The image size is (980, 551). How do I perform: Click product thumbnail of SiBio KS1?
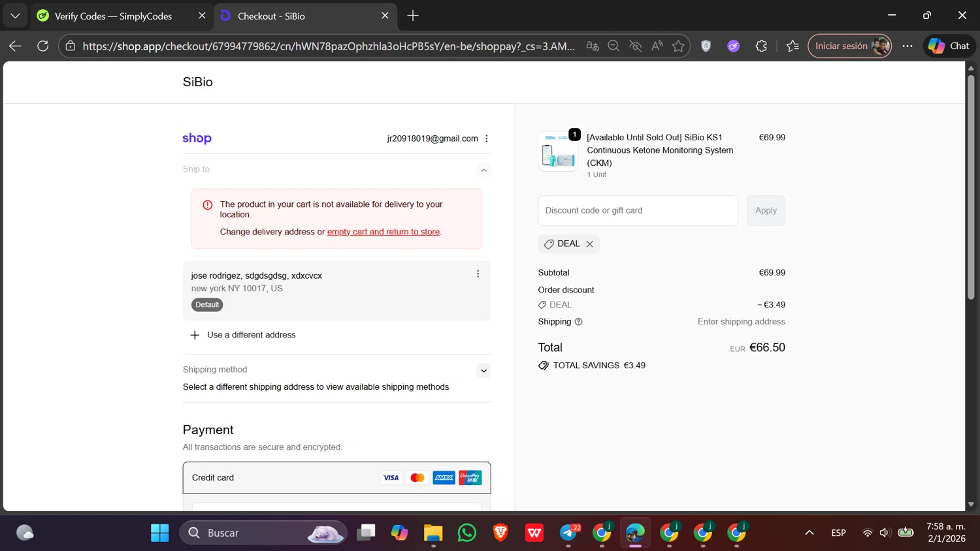pos(558,151)
